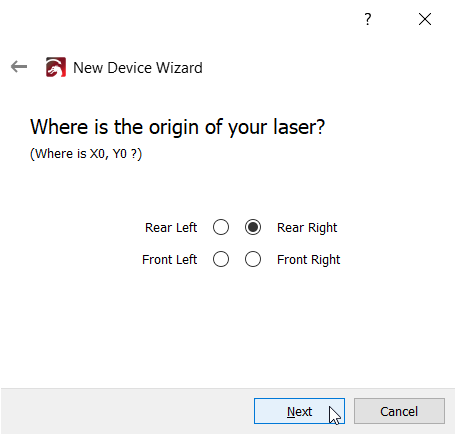Click the "Front Left" text label
Viewport: 456px width, 435px height.
(169, 259)
